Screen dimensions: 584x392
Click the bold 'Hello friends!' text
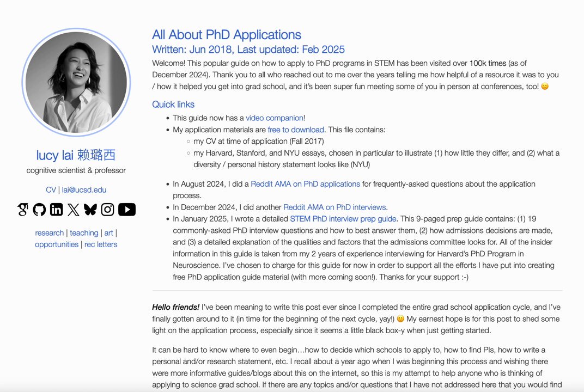pyautogui.click(x=176, y=308)
